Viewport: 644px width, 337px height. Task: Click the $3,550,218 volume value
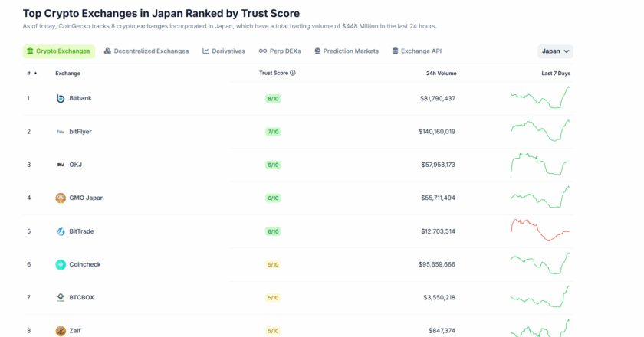(x=439, y=298)
